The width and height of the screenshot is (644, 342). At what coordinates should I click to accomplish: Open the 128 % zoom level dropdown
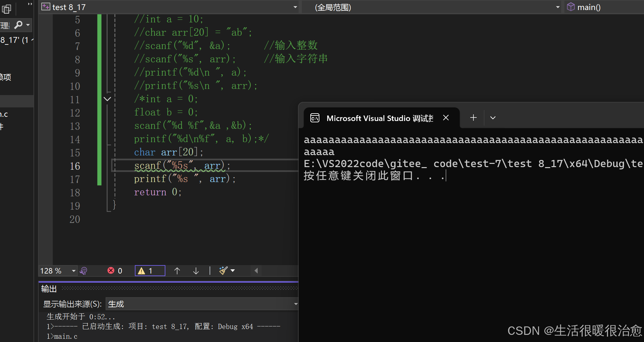[58, 271]
